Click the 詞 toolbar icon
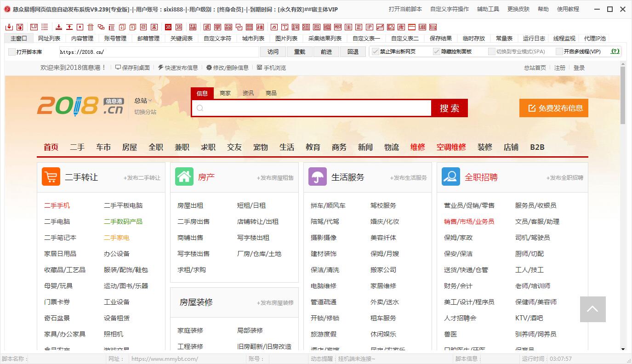This screenshot has width=632, height=364. pos(295,27)
